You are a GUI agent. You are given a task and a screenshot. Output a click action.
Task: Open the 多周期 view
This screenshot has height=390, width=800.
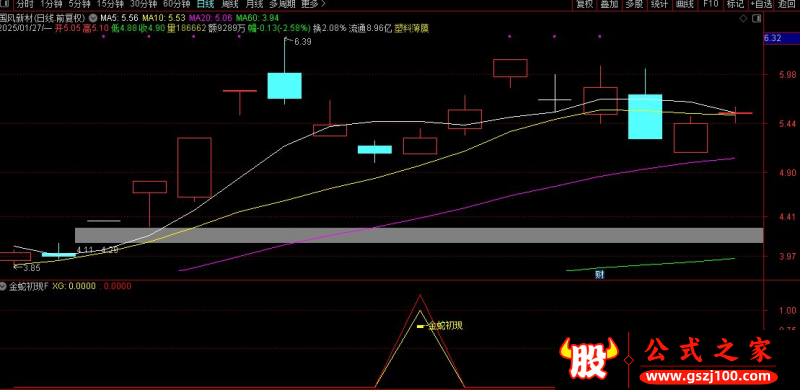coord(281,5)
